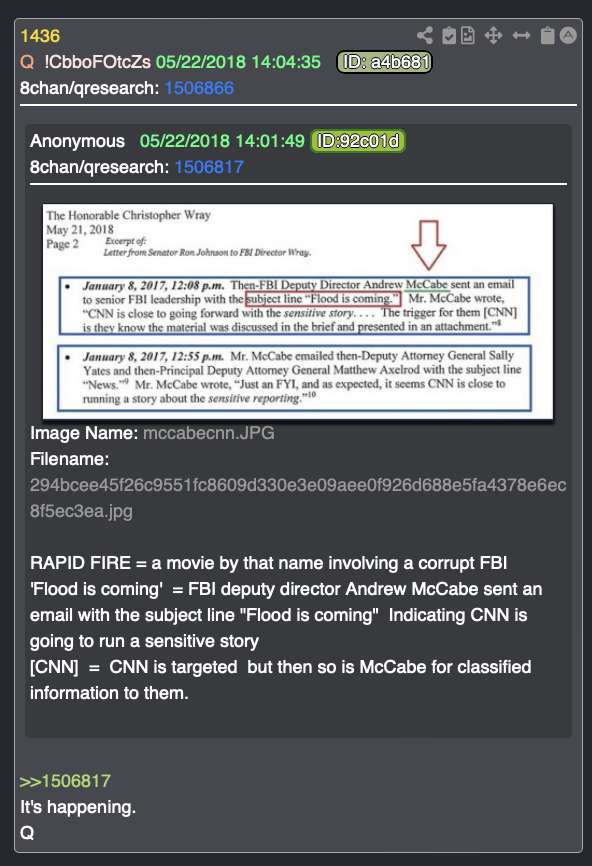Open post number 1436 link
Viewport: 592px width, 866px height.
click(x=40, y=36)
